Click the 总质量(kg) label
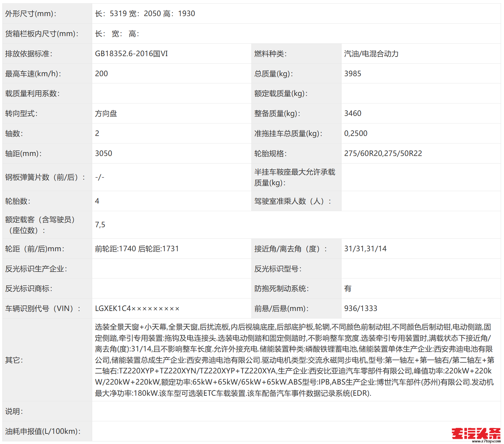Image resolution: width=504 pixels, height=444 pixels. [274, 74]
